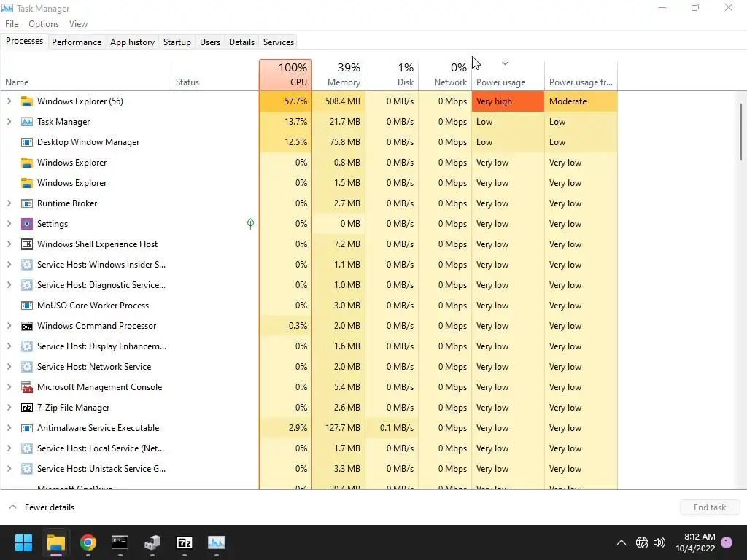Open the Options menu
Viewport: 747px width, 560px height.
click(43, 24)
